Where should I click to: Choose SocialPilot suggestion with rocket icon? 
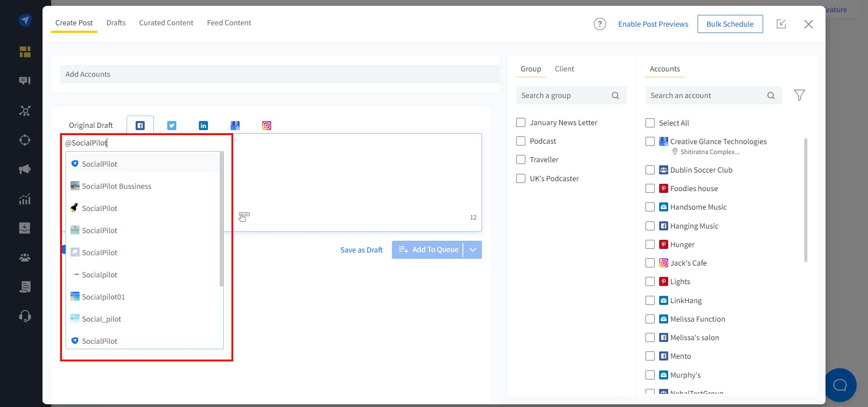point(143,208)
